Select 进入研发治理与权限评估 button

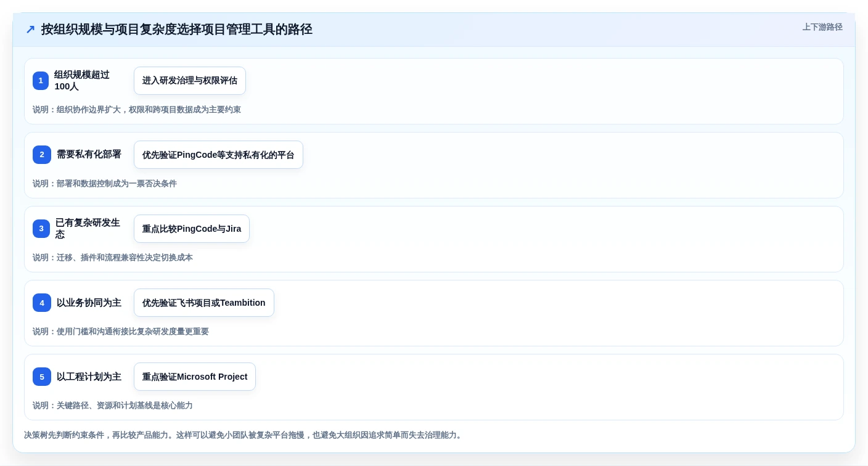point(190,81)
